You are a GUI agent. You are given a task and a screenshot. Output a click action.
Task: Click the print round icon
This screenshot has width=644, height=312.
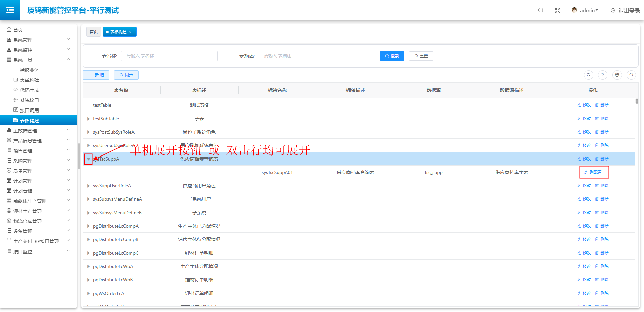[x=617, y=75]
